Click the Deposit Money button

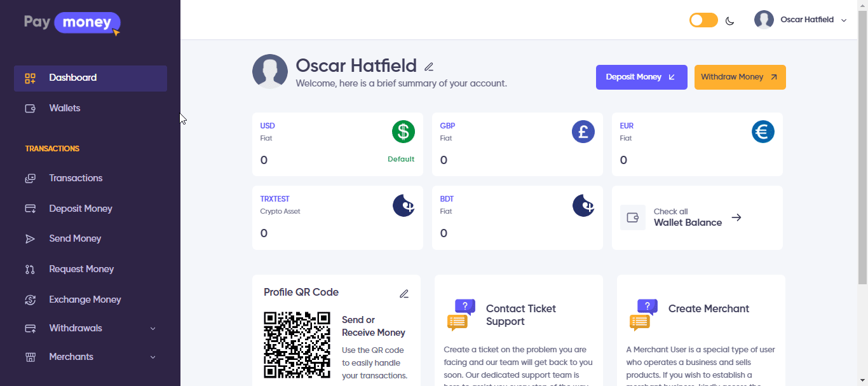pos(641,77)
